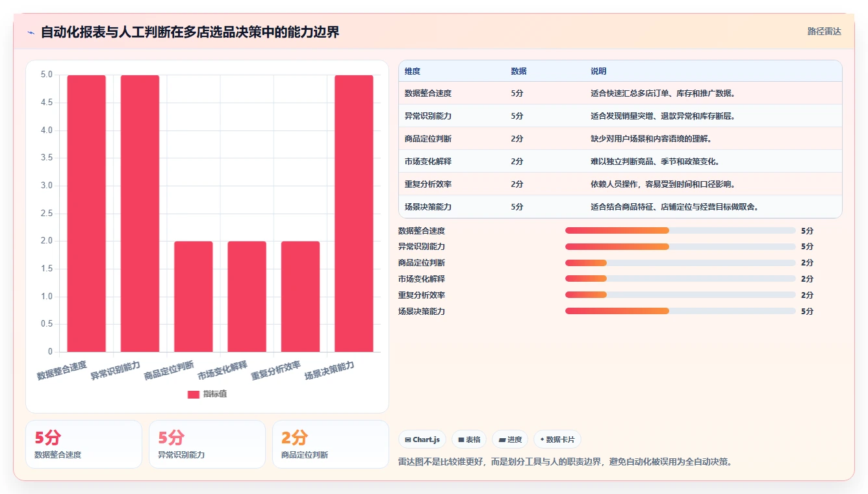This screenshot has height=494, width=868.
Task: Click the 场景决策能力 progress bar
Action: point(680,311)
